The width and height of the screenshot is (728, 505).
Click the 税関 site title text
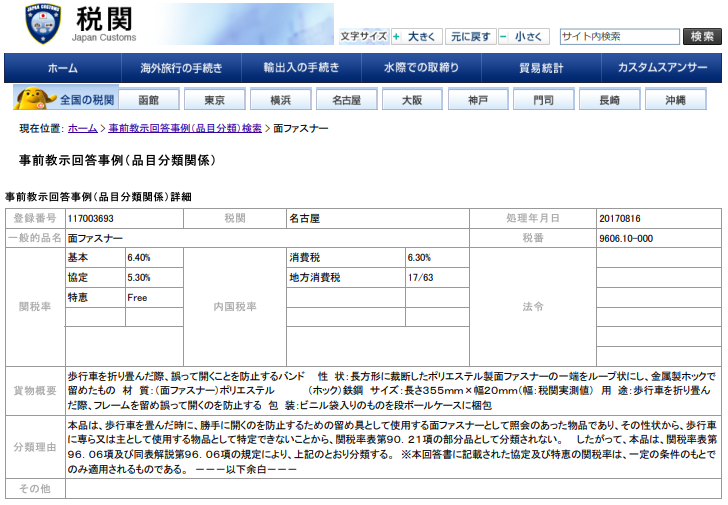(x=104, y=19)
